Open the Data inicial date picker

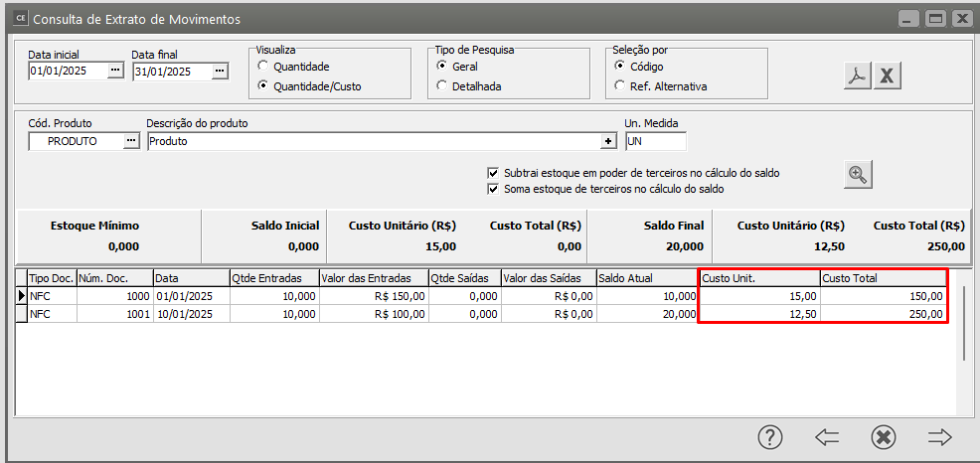(x=115, y=71)
